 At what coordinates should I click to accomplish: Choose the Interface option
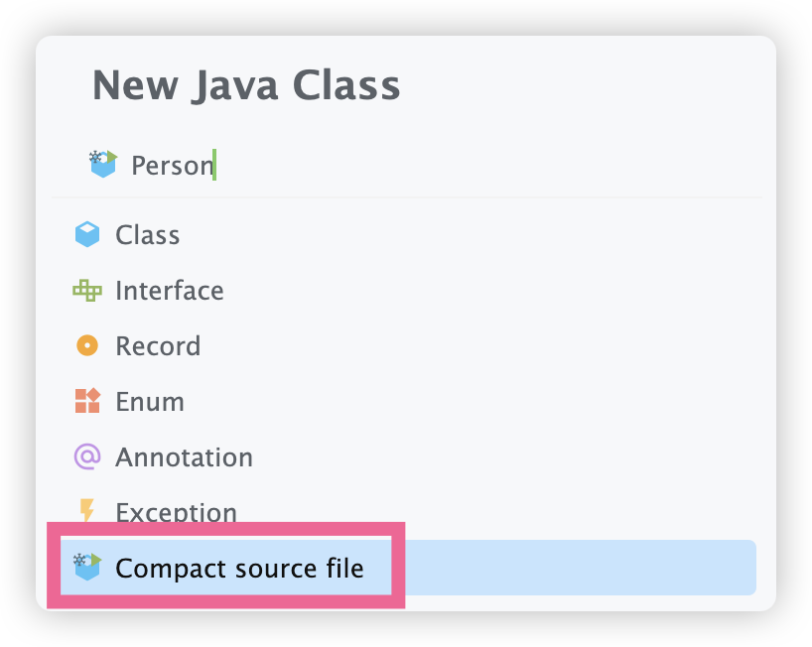(x=169, y=291)
